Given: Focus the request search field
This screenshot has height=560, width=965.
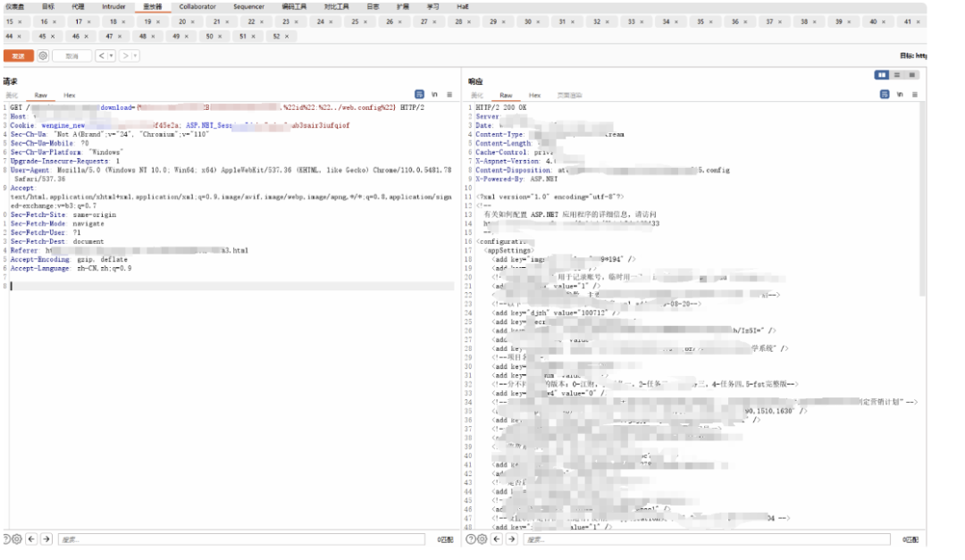Looking at the screenshot, I should (x=241, y=539).
